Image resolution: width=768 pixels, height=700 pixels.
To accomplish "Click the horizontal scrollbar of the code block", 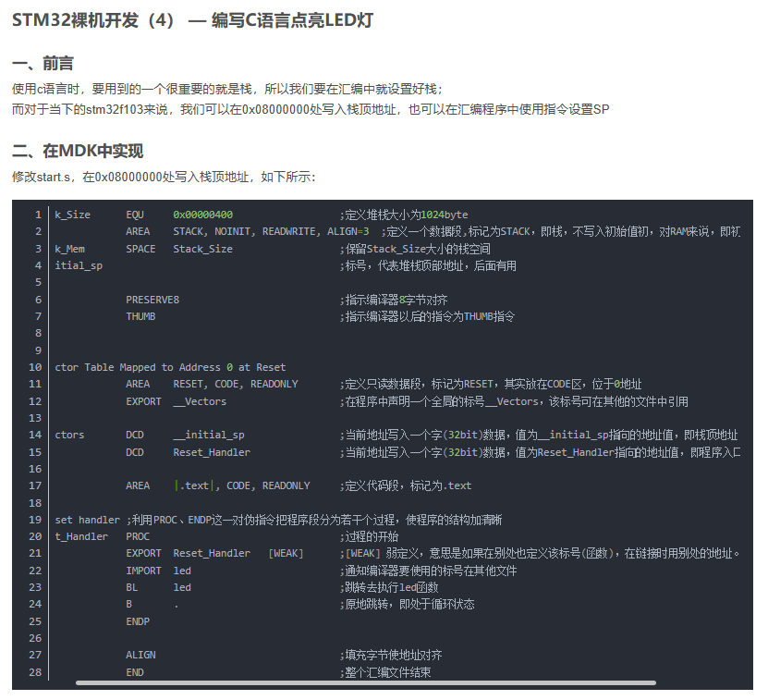I will click(x=365, y=682).
